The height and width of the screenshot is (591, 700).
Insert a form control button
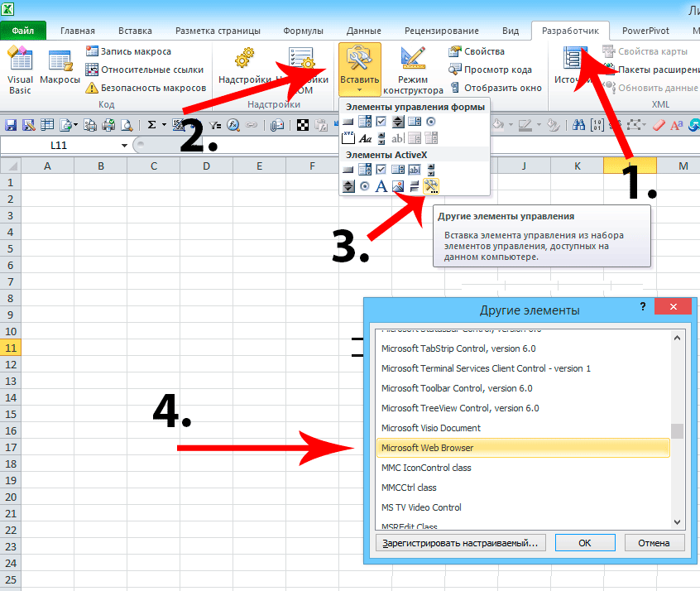[348, 122]
